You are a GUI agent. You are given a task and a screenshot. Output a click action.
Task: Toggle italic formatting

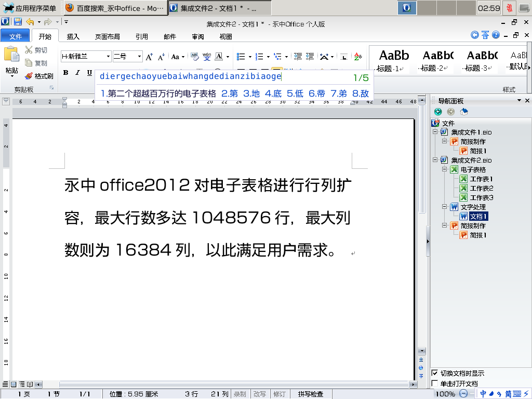pos(78,73)
